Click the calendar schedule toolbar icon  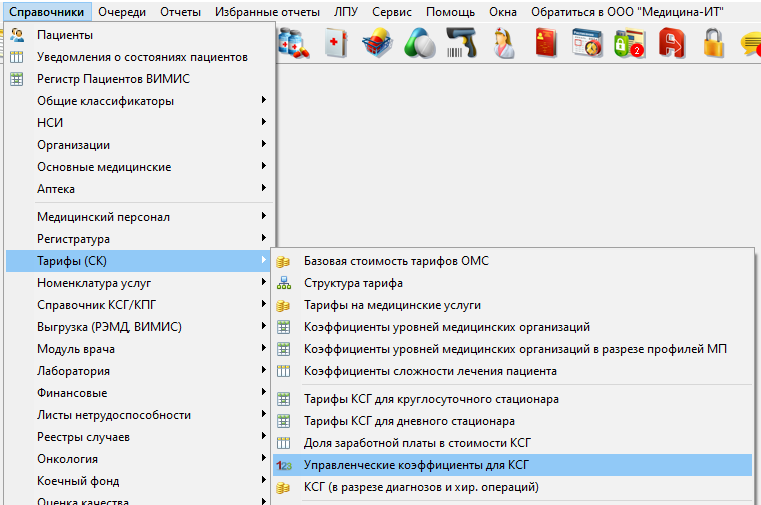587,44
